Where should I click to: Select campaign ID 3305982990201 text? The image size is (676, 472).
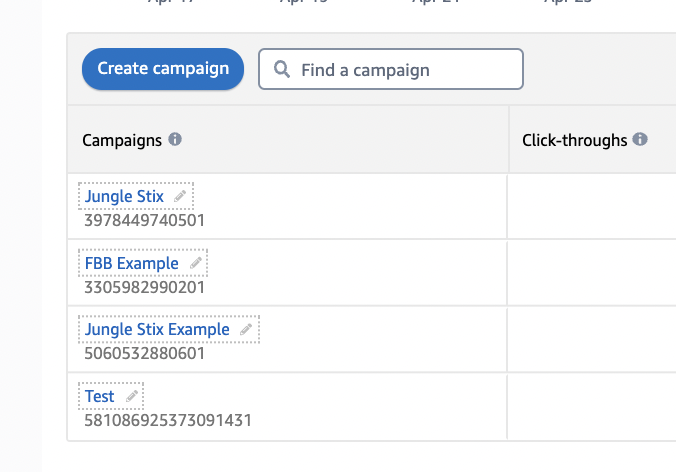coord(144,287)
